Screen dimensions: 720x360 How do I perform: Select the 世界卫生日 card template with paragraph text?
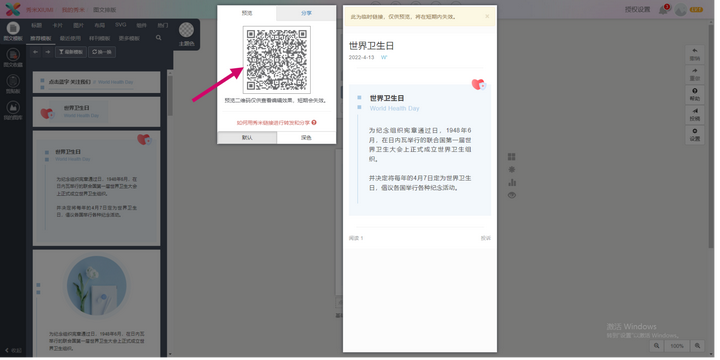point(96,188)
